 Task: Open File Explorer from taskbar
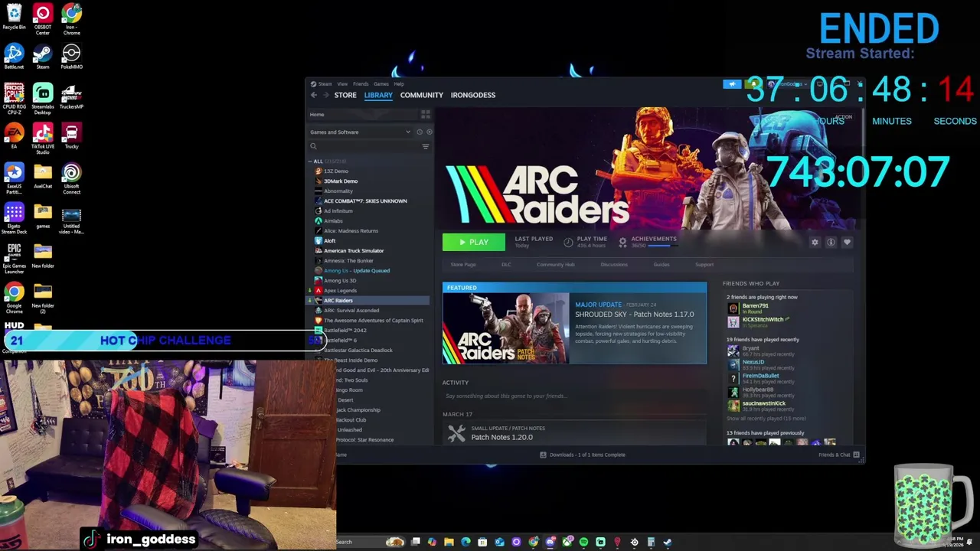coord(449,542)
